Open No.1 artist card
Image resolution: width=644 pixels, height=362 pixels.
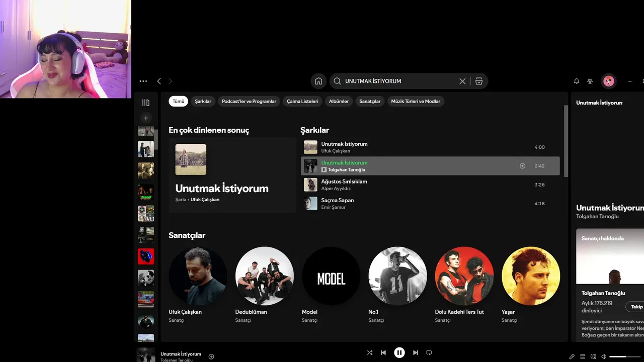(397, 285)
